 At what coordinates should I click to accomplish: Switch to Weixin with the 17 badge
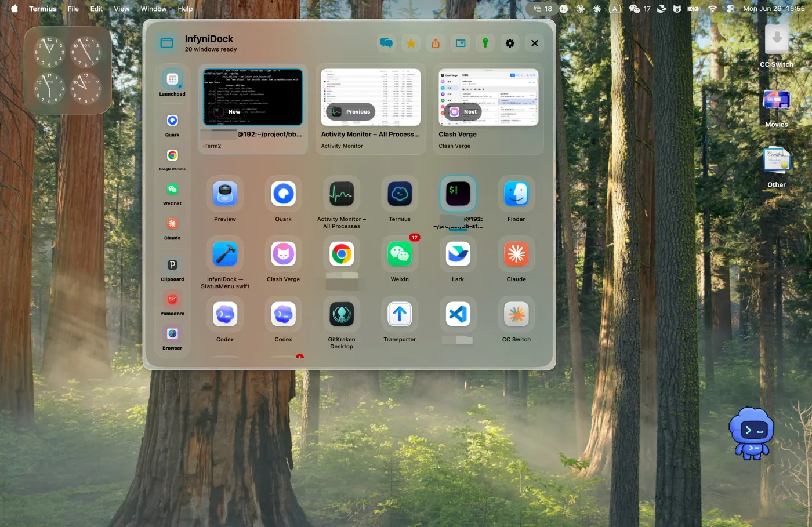coord(400,254)
